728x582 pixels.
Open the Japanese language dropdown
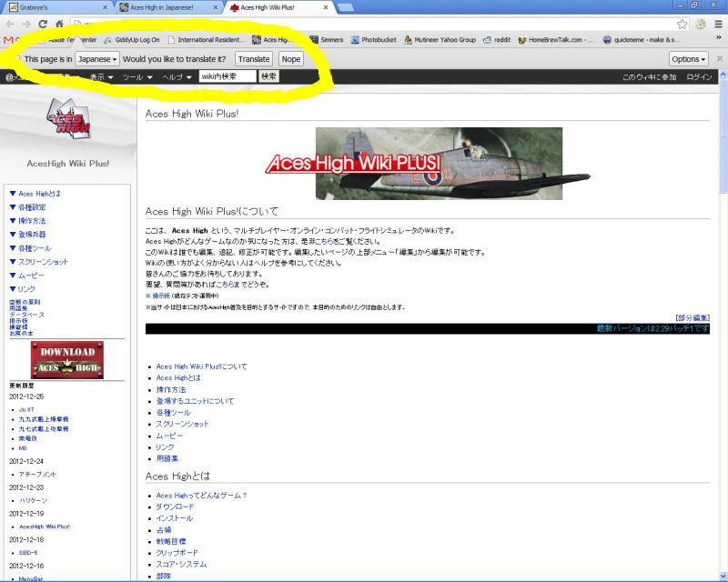(x=97, y=59)
